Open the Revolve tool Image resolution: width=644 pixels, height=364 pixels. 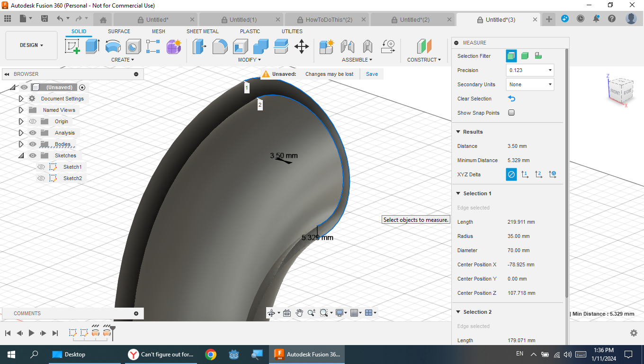113,46
